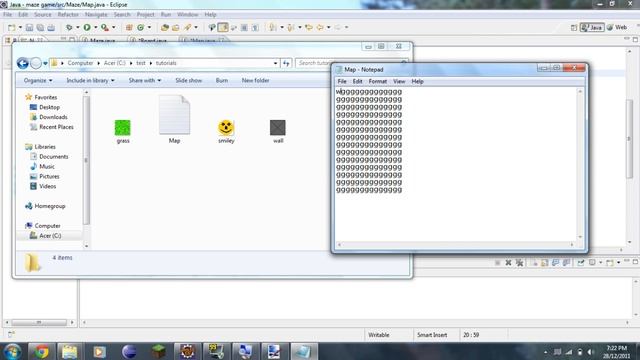
Task: Open Notepad Edit menu
Action: [x=358, y=82]
